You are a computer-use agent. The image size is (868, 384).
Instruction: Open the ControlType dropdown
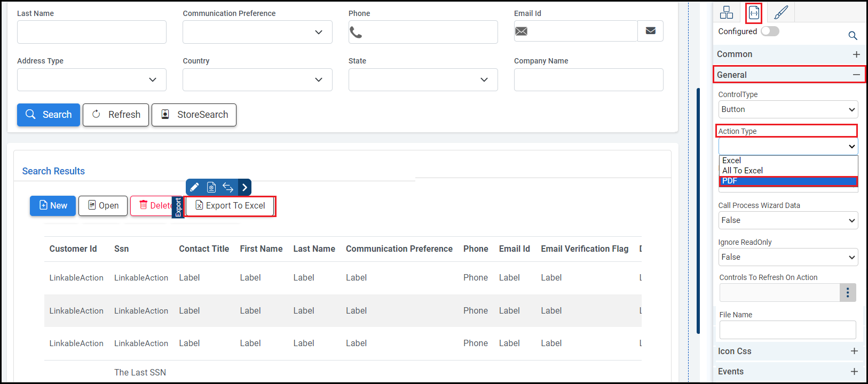click(x=788, y=109)
